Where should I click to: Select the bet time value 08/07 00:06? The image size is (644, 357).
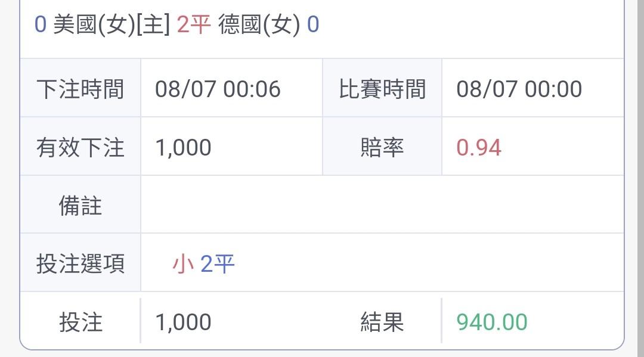coord(218,89)
